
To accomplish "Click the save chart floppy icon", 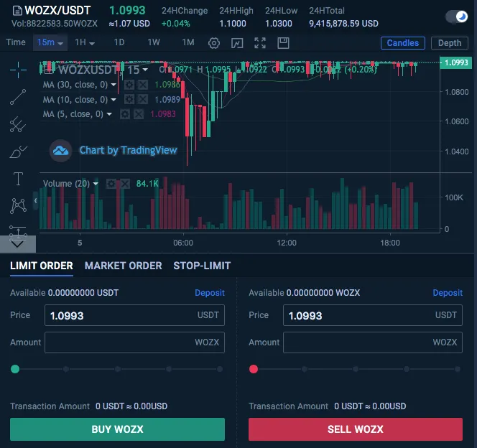I will click(x=282, y=43).
